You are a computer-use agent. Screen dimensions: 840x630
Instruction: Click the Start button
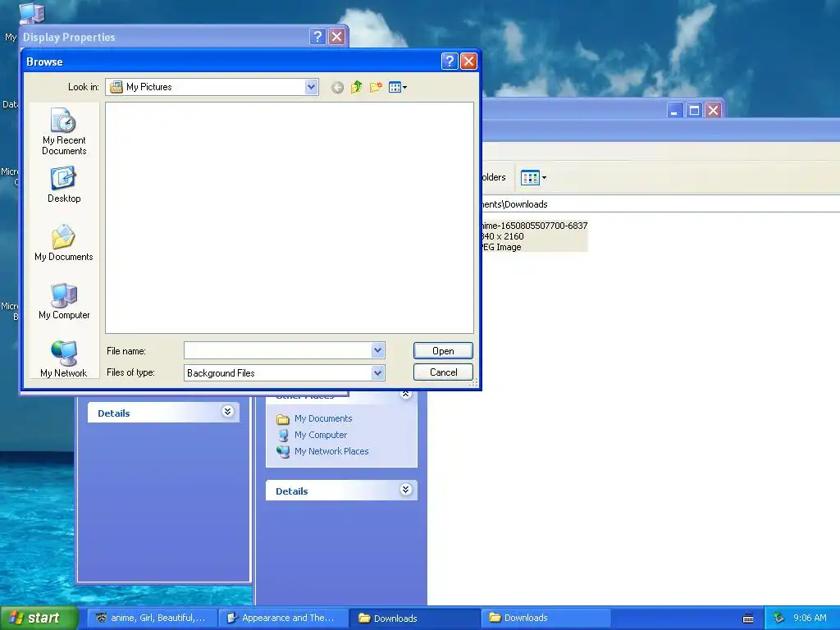39,618
